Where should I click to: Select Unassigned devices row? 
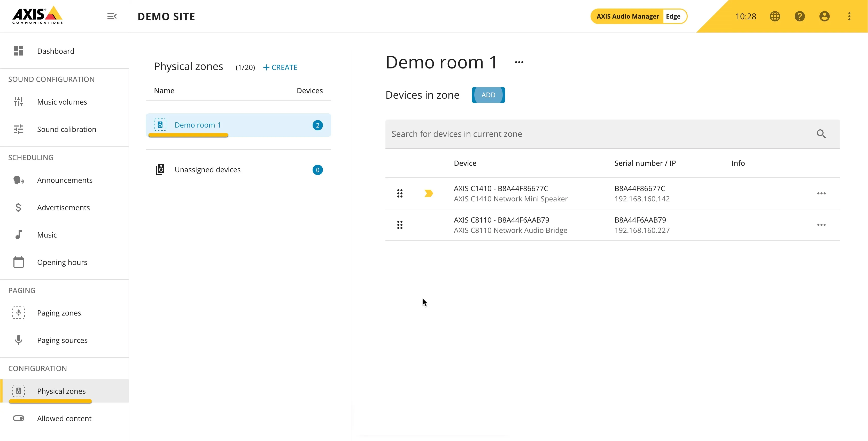click(238, 169)
